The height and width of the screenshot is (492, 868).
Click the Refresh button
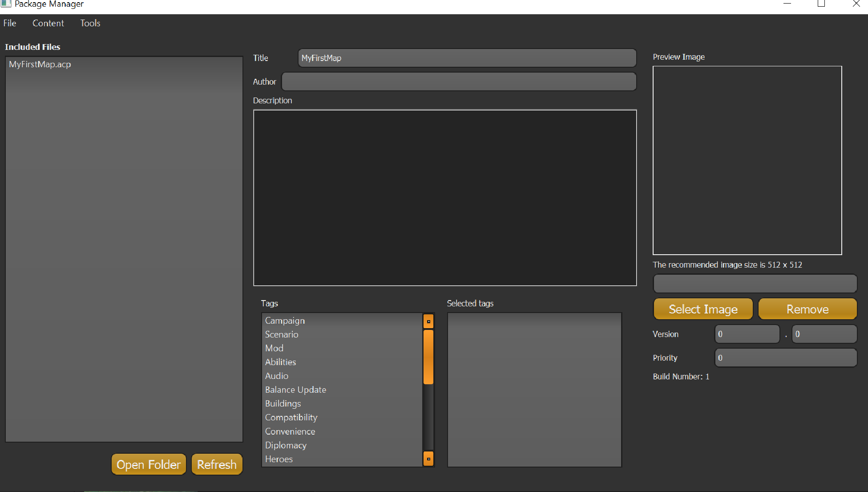(x=217, y=464)
